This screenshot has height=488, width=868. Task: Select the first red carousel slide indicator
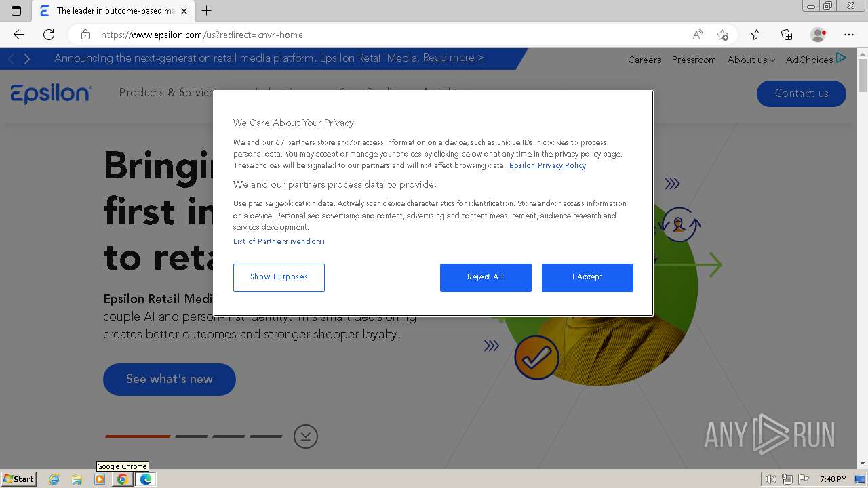pos(137,436)
